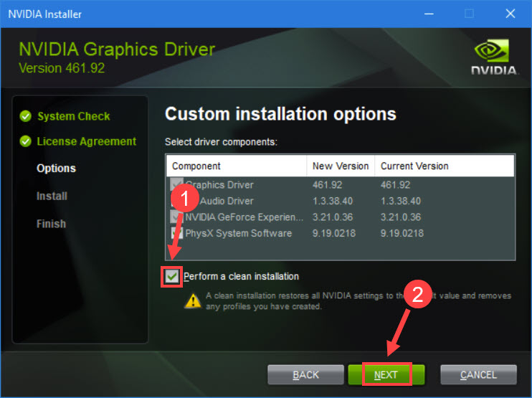This screenshot has width=532, height=398.
Task: Select the Install step in the sidebar
Action: 52,196
